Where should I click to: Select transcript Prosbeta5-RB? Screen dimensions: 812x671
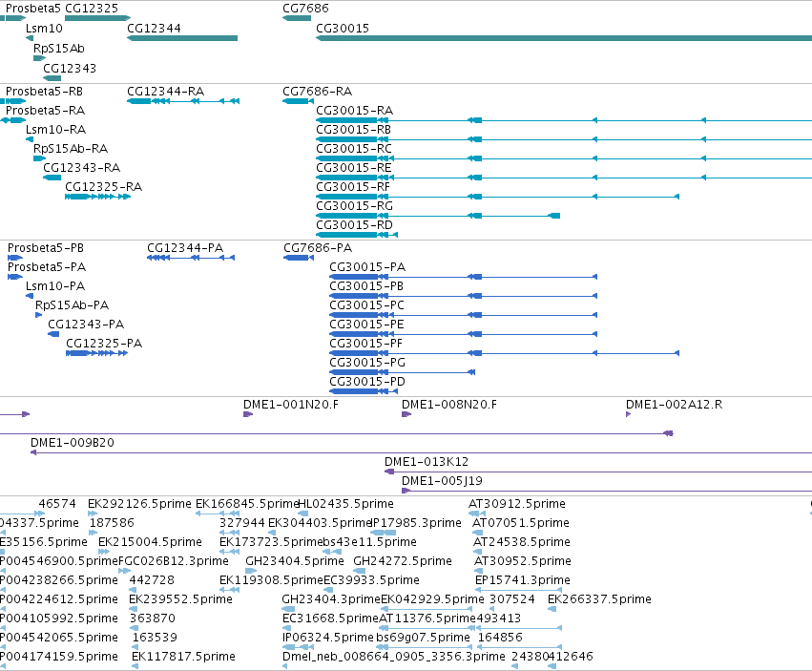point(44,92)
